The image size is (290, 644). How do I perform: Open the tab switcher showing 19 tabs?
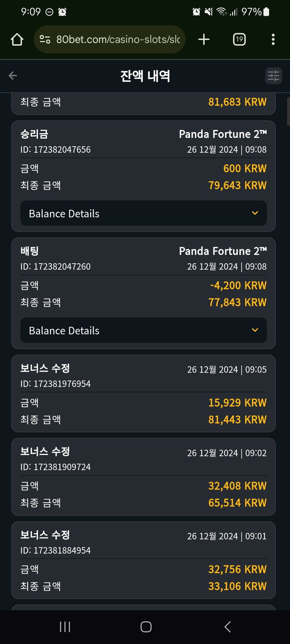click(239, 39)
